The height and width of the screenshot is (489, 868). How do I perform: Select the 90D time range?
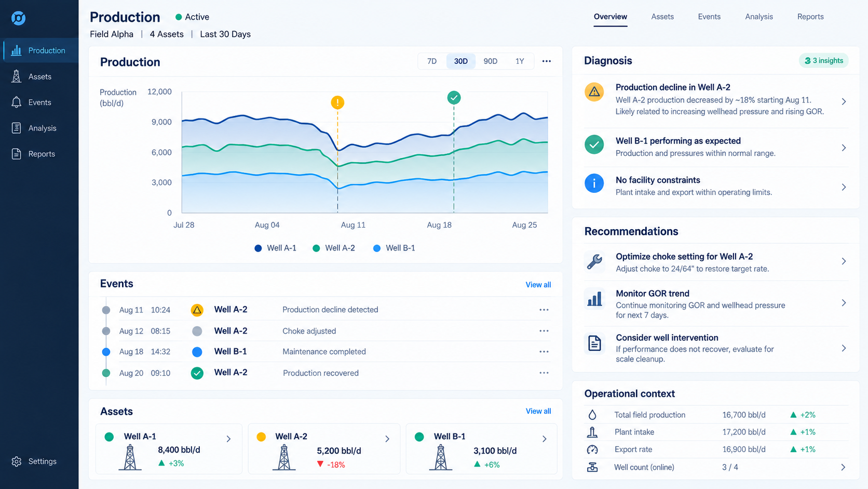click(491, 61)
